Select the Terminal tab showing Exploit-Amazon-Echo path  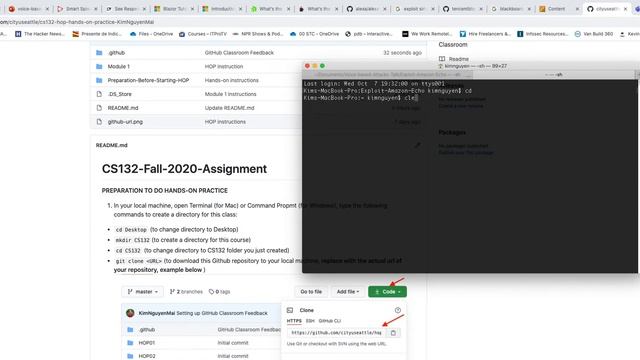[x=388, y=75]
